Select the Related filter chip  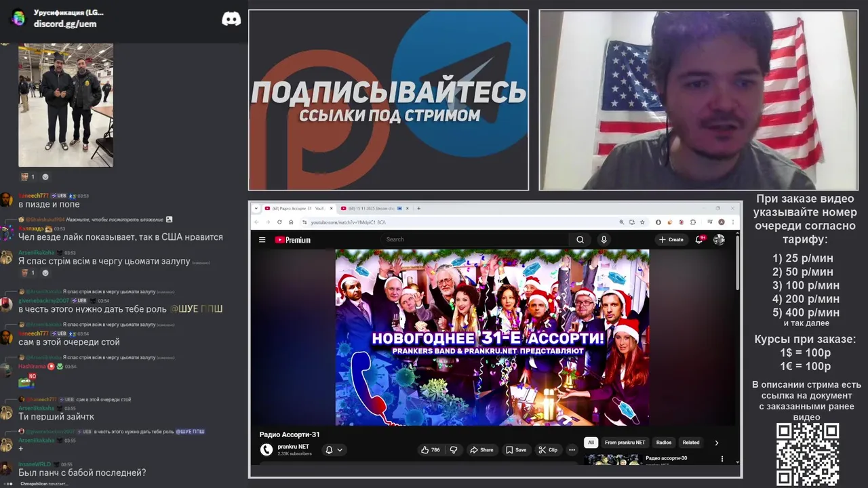point(691,443)
